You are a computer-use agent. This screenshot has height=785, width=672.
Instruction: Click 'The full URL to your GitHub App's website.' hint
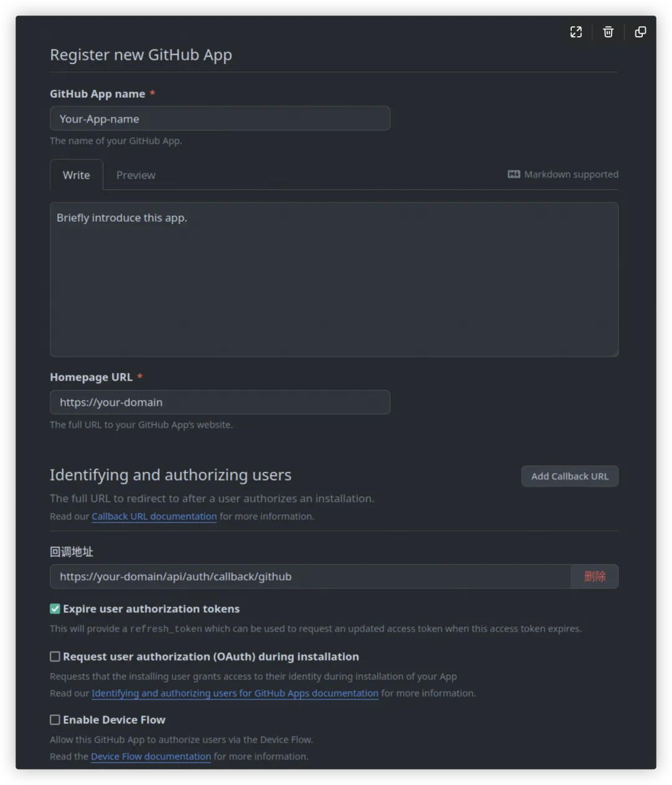tap(141, 425)
